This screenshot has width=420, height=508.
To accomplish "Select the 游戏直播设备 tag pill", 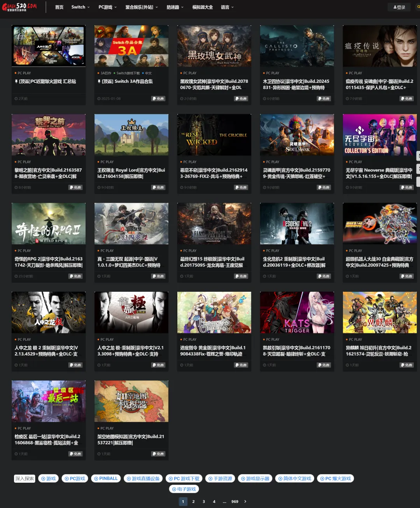I will pos(143,478).
